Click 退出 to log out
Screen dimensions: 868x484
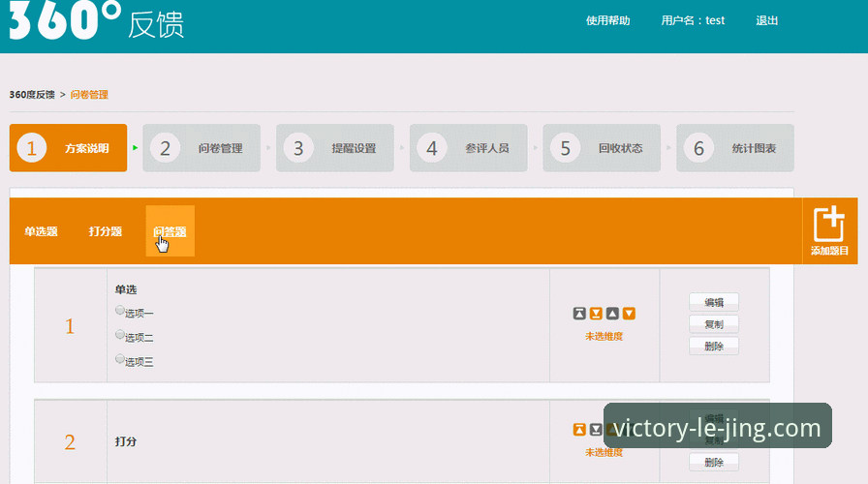point(766,20)
